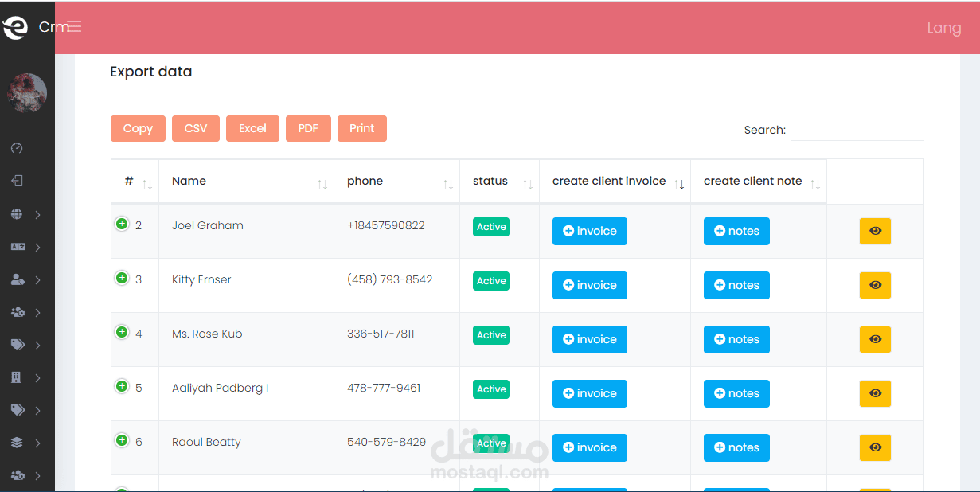Click the name Ms. Rose Kub

click(x=207, y=334)
